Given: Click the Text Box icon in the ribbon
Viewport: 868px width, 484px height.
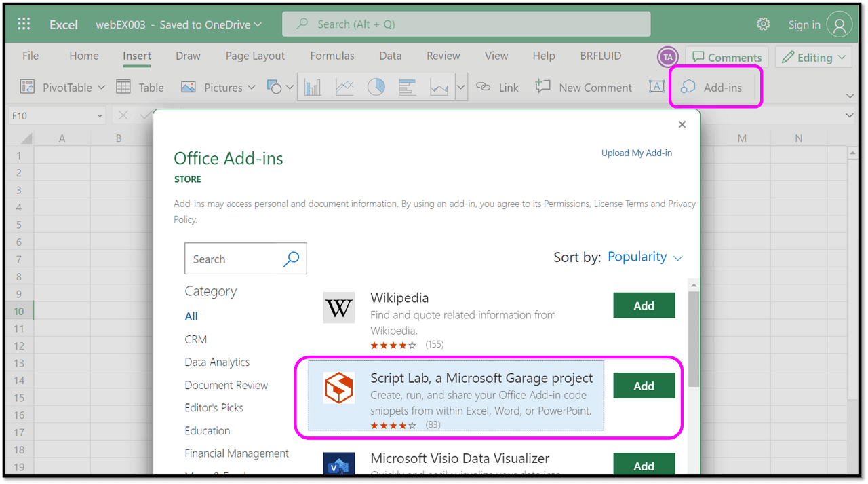Looking at the screenshot, I should coord(656,87).
